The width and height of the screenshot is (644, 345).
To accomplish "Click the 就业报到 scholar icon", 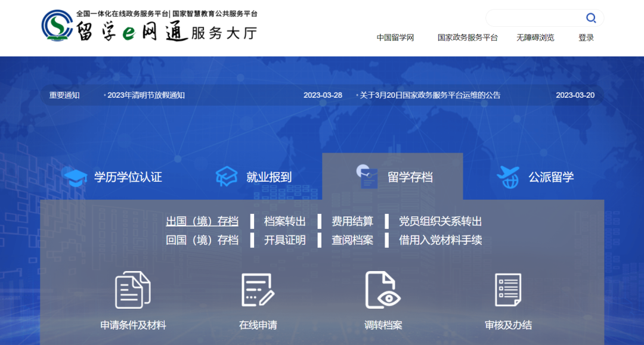I will coord(225,175).
